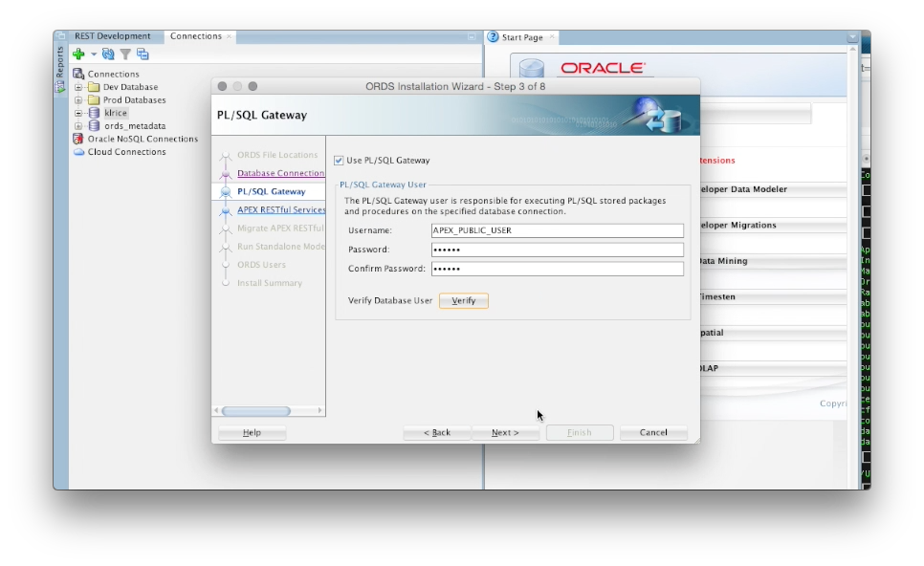This screenshot has height=566, width=924.
Task: Close the Connections tab with its x
Action: 230,36
